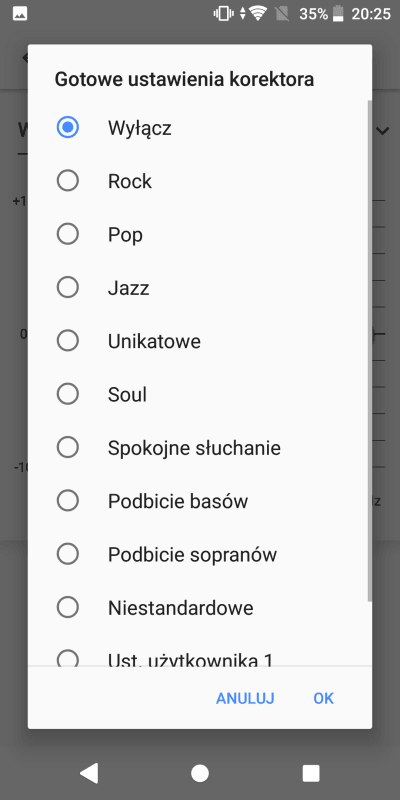This screenshot has width=400, height=800.
Task: Tap the Wi-Fi status bar icon
Action: pos(258,14)
